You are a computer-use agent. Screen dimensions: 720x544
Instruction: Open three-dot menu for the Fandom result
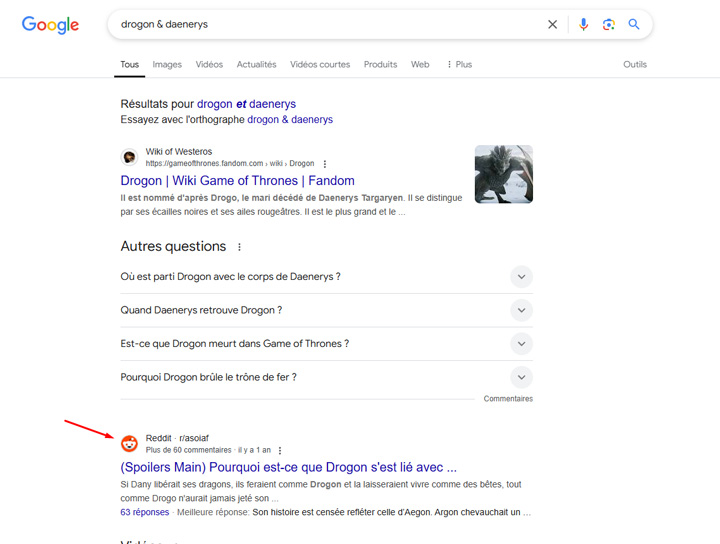tap(325, 164)
